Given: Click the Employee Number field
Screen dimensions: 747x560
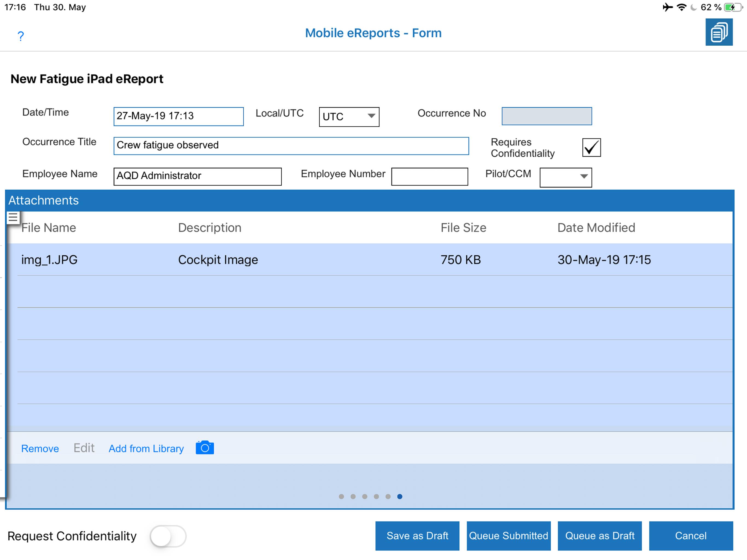Looking at the screenshot, I should [430, 176].
